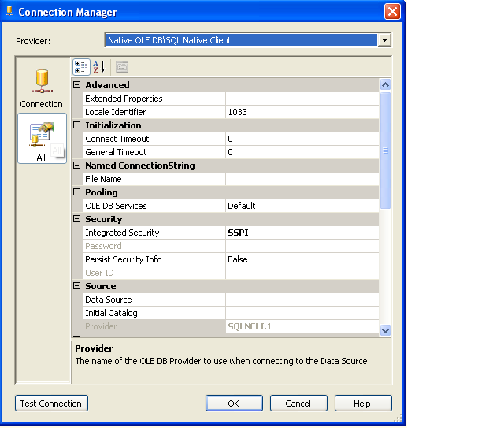Select the General Timeout property name
Image resolution: width=504 pixels, height=428 pixels.
154,152
